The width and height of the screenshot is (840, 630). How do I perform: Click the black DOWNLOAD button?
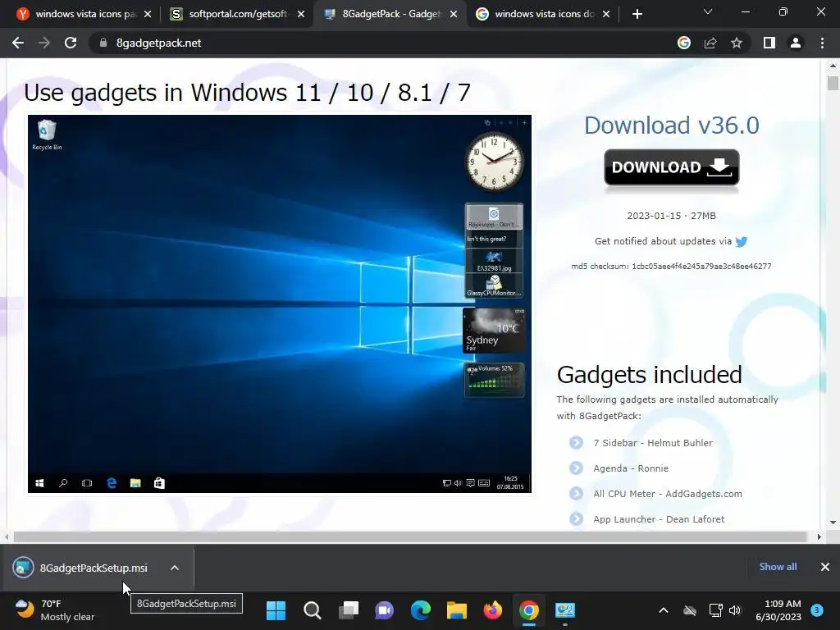click(x=671, y=167)
